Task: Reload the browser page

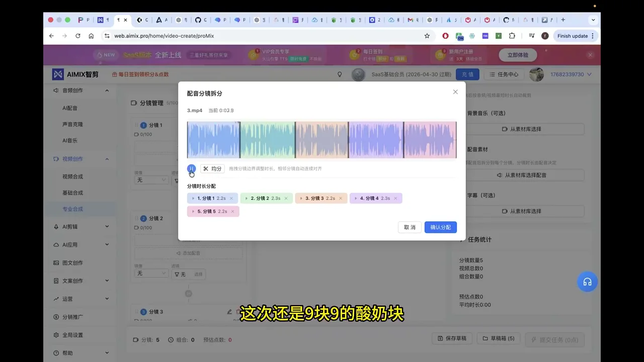Action: [x=78, y=36]
